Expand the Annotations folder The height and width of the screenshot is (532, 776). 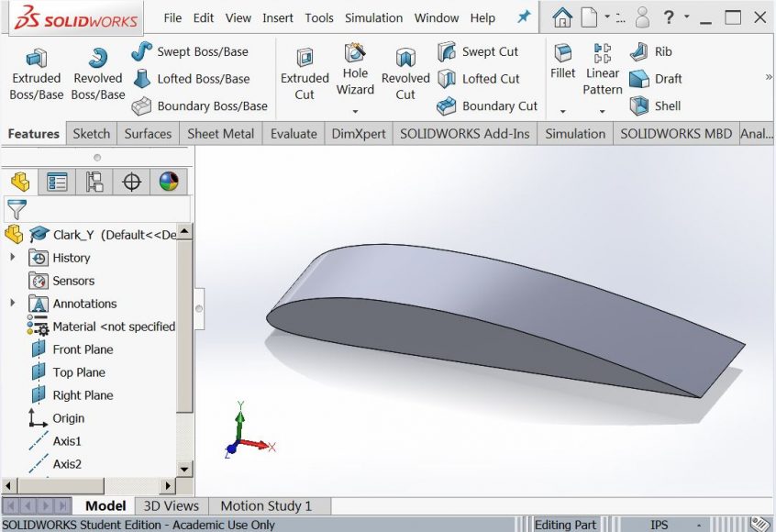pyautogui.click(x=13, y=304)
